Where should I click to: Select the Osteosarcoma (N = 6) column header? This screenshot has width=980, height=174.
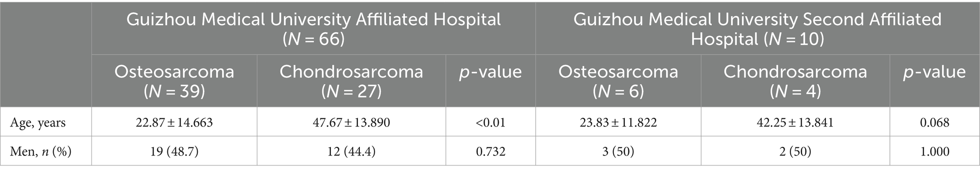618,80
